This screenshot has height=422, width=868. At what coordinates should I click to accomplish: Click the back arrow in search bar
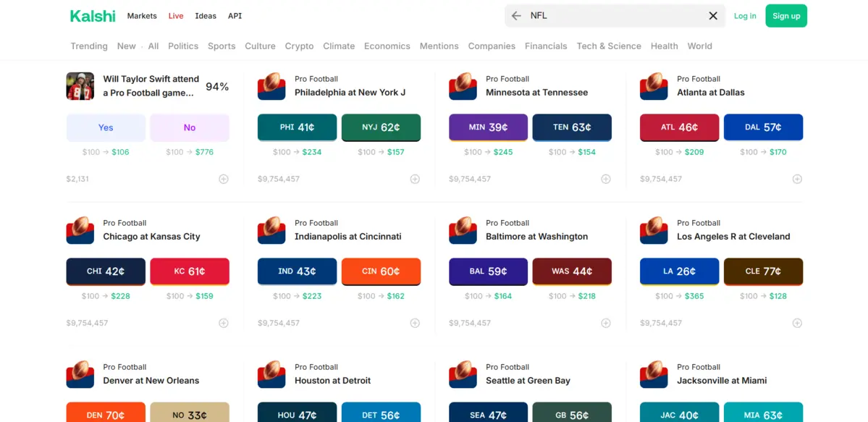pos(516,16)
